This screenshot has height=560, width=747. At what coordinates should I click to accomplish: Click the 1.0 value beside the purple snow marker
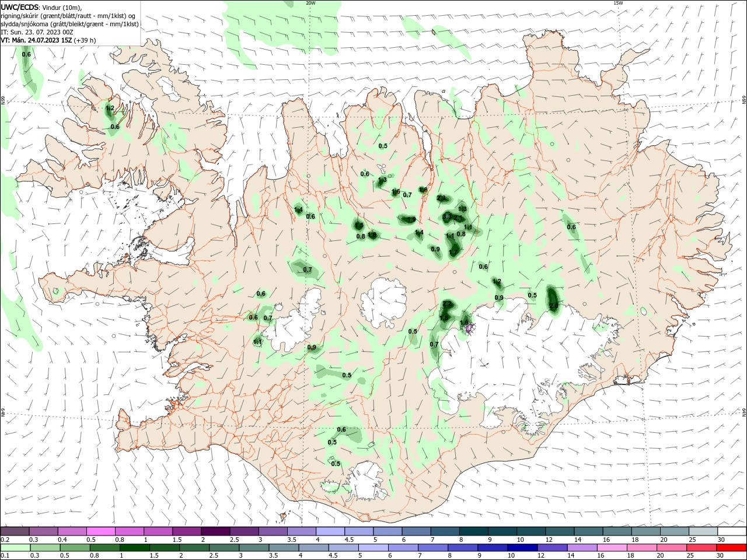point(465,323)
